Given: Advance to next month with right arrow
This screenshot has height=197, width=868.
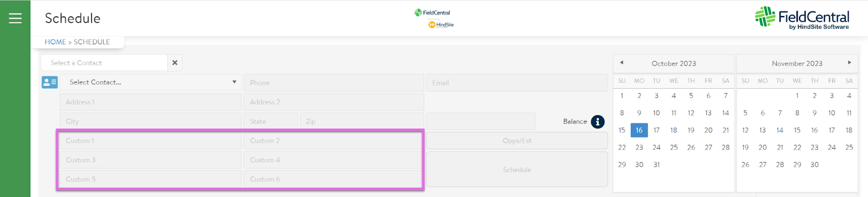Looking at the screenshot, I should coord(850,63).
